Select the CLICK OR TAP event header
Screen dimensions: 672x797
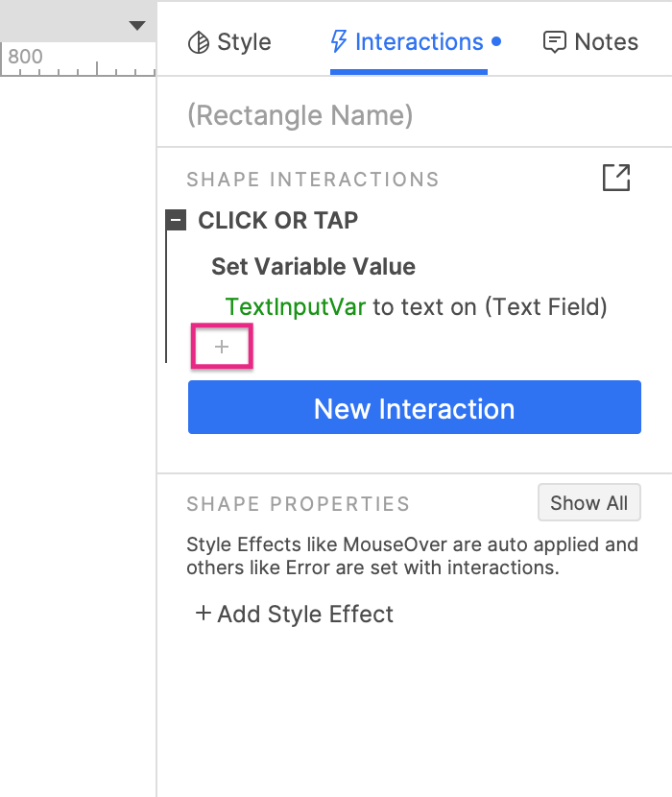point(277,220)
